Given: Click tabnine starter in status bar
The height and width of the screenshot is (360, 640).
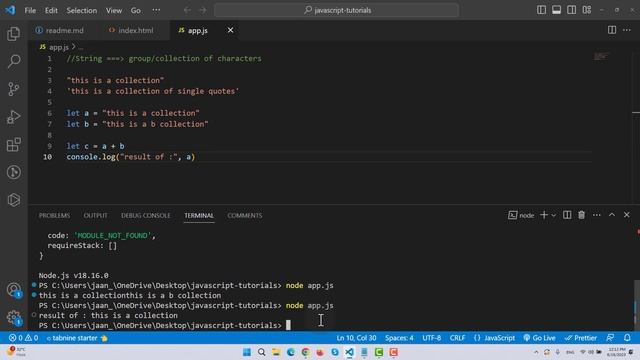Looking at the screenshot, I should (x=77, y=338).
